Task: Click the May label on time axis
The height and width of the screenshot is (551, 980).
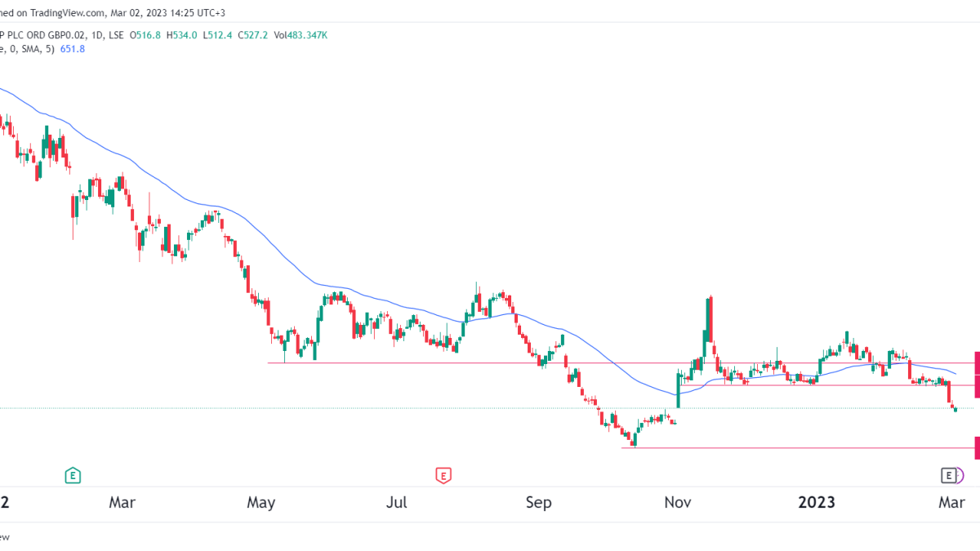Action: [261, 502]
